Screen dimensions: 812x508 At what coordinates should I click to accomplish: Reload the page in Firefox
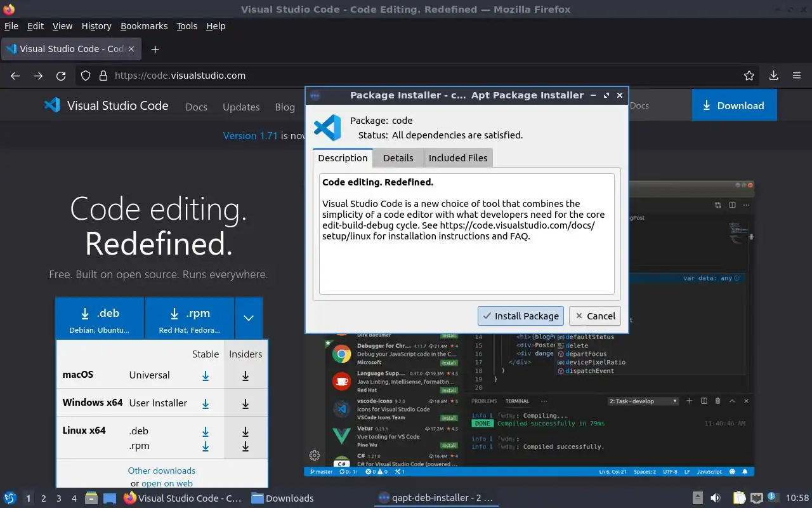(x=61, y=76)
